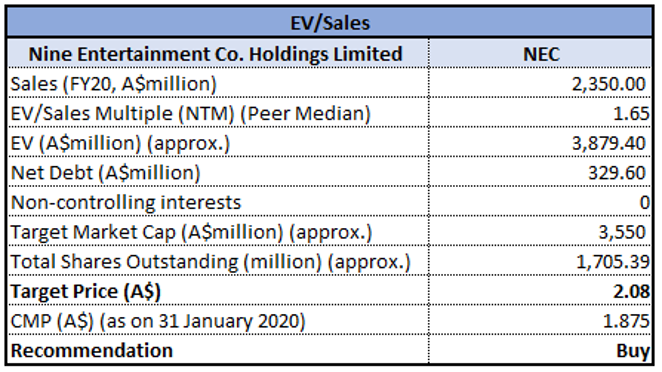Viewport: 662px width, 372px height.
Task: Select the 3,550 target market cap value
Action: pos(541,231)
